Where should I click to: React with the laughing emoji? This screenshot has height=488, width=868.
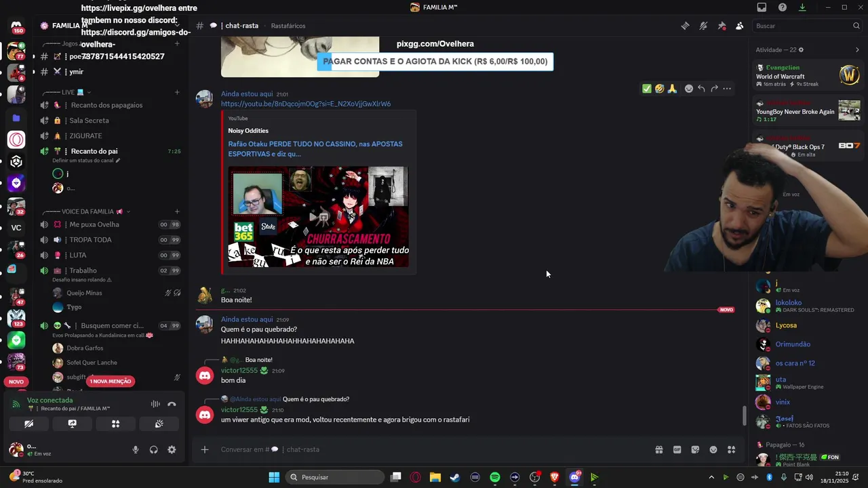coord(659,89)
